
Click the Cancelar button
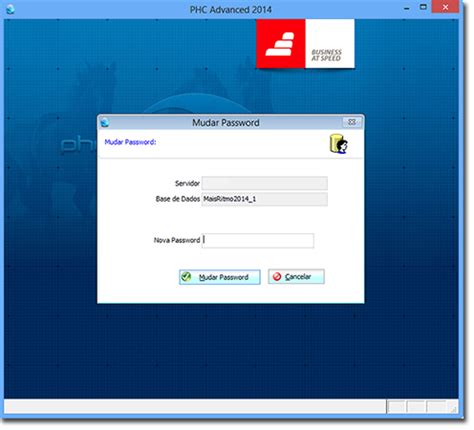[x=296, y=277]
